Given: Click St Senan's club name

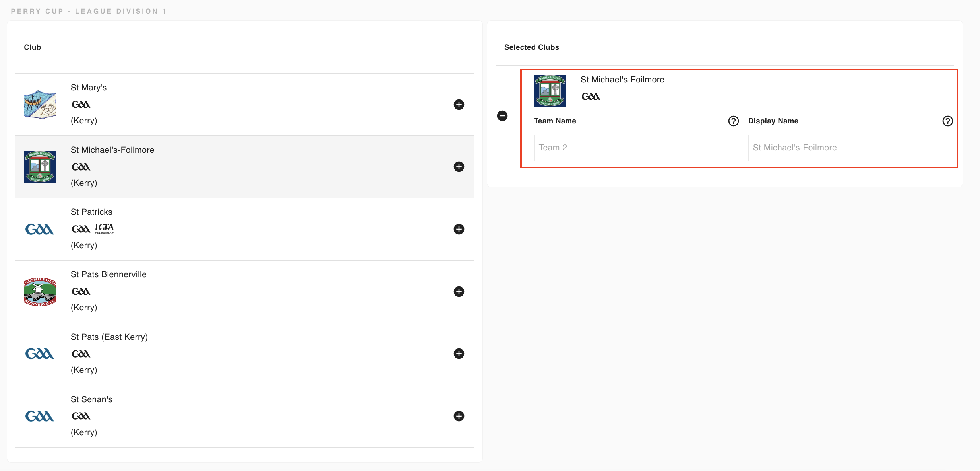Looking at the screenshot, I should pyautogui.click(x=91, y=399).
